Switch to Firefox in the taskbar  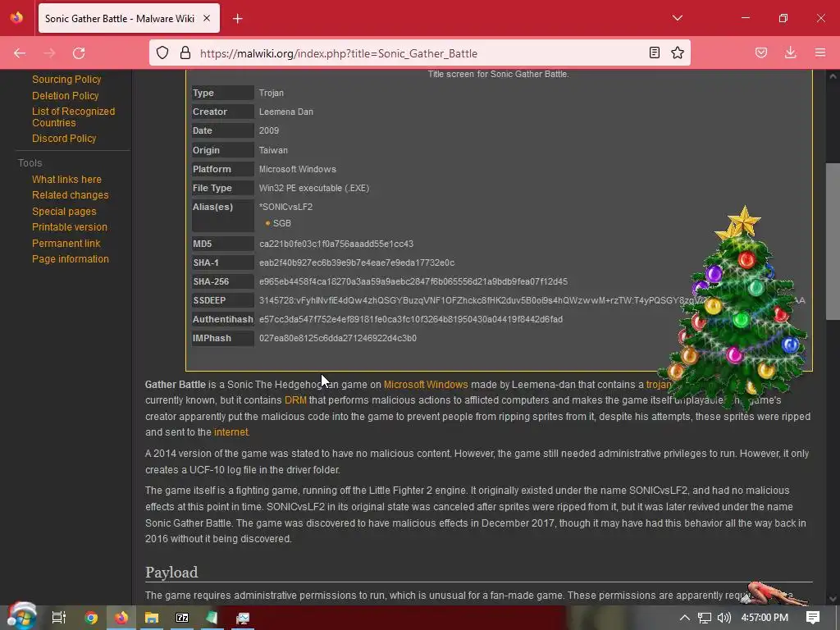[121, 618]
